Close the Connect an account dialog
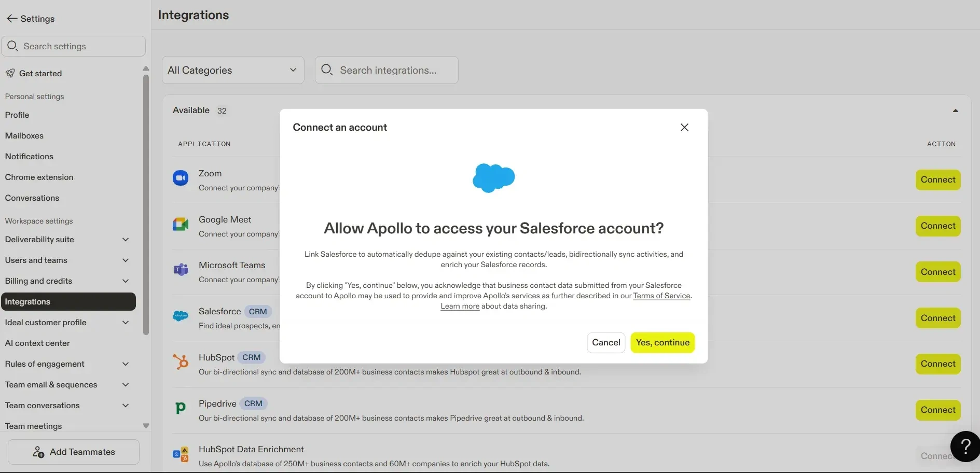Screen dimensions: 980x473 pos(684,128)
